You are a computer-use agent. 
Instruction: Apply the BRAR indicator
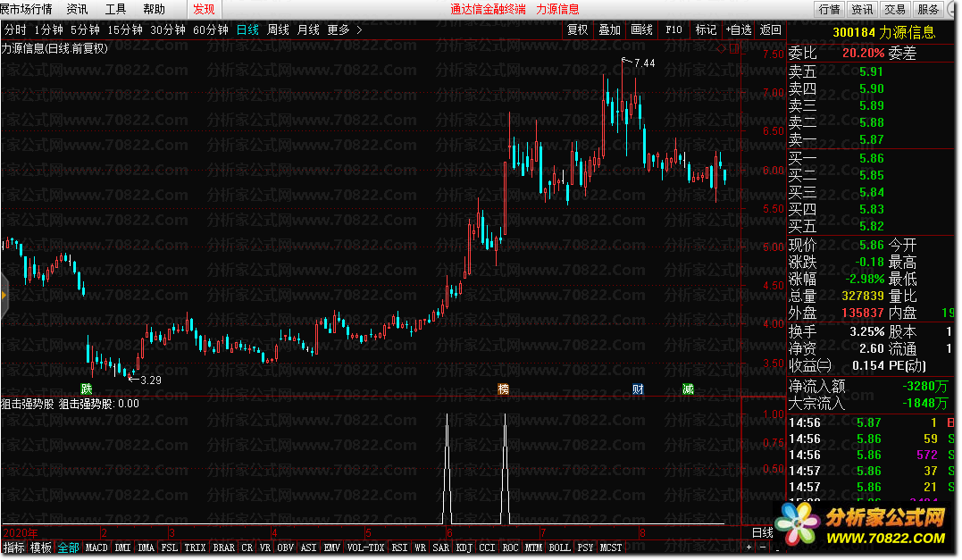[224, 547]
